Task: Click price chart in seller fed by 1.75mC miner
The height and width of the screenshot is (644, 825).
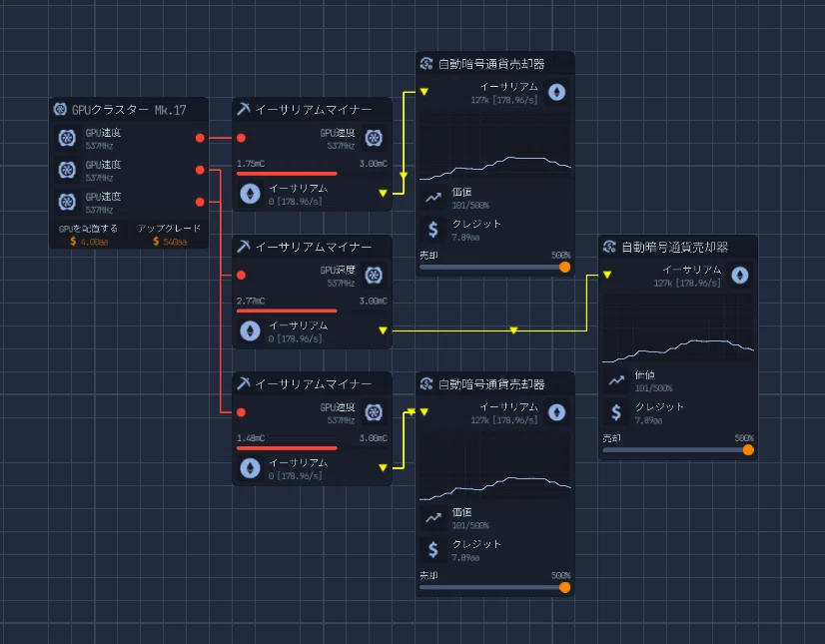Action: tap(495, 145)
